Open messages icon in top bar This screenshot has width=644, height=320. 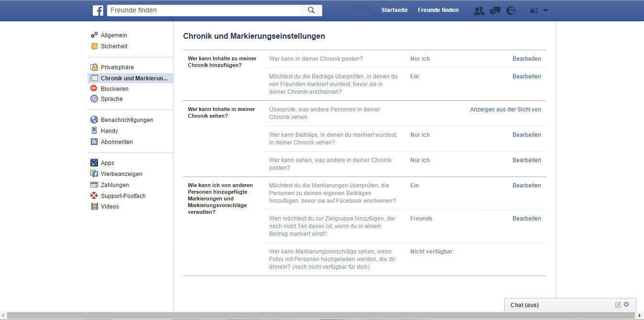[495, 11]
